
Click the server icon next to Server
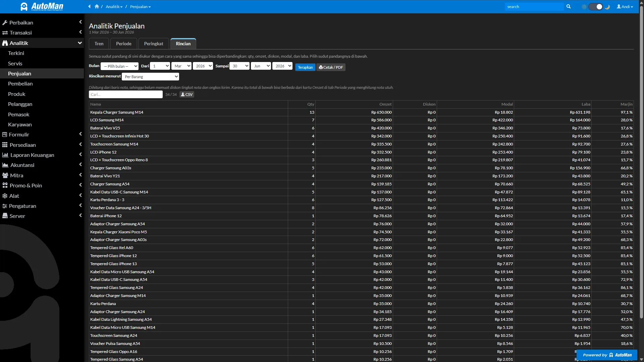coord(5,216)
